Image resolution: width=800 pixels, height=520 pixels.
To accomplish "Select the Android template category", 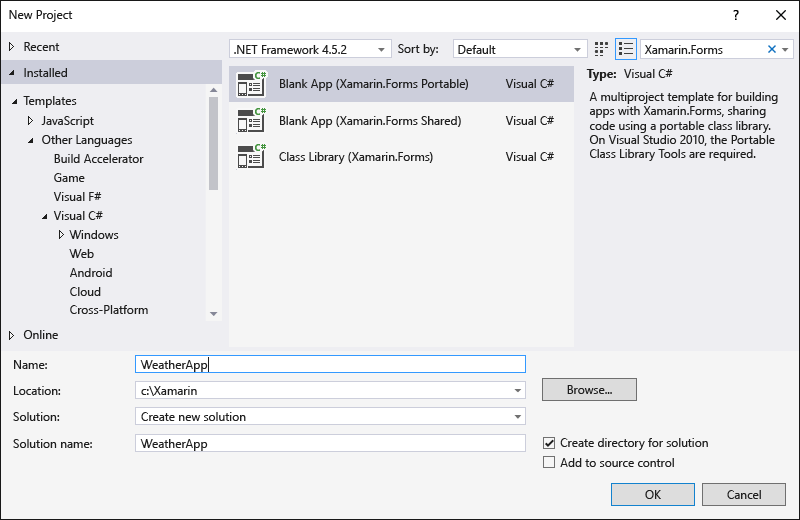I will (x=91, y=273).
